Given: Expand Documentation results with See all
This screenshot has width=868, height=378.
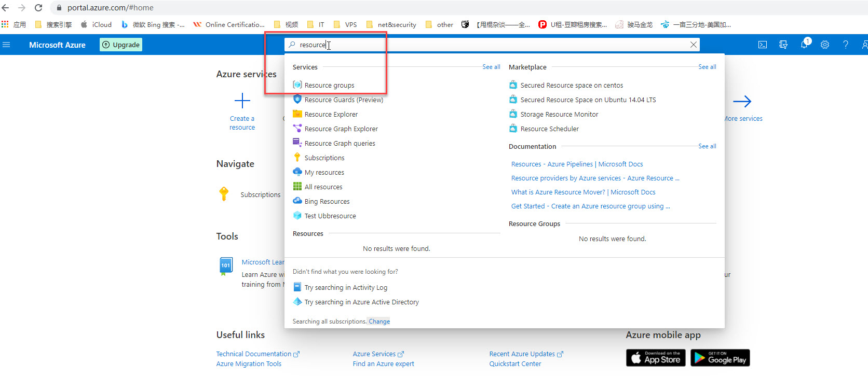Looking at the screenshot, I should 707,146.
